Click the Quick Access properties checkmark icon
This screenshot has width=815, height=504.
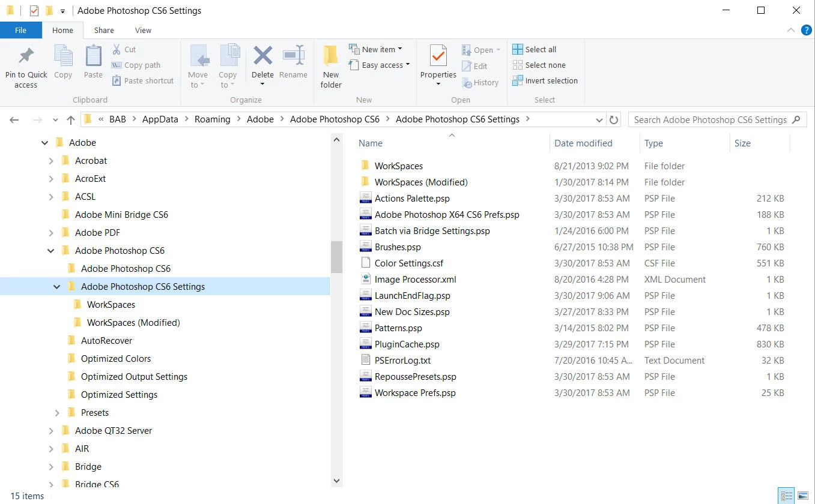pyautogui.click(x=34, y=10)
